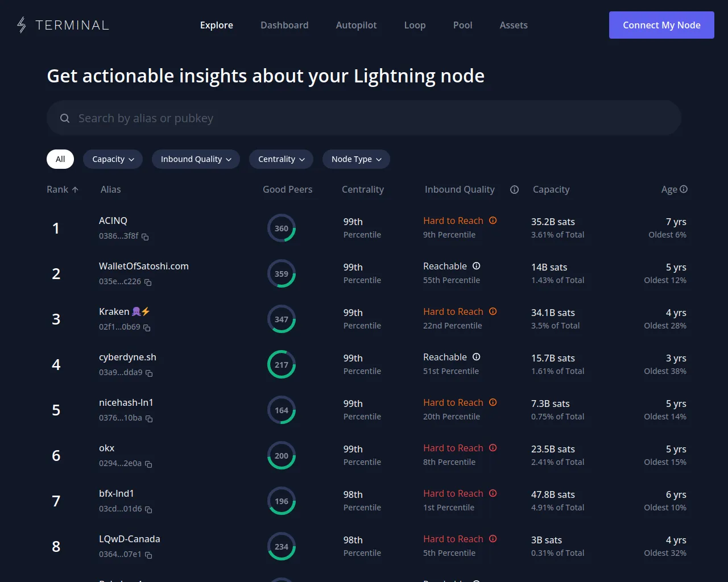This screenshot has height=582, width=728.
Task: Click info icon next to Inbound Quality header
Action: [514, 190]
